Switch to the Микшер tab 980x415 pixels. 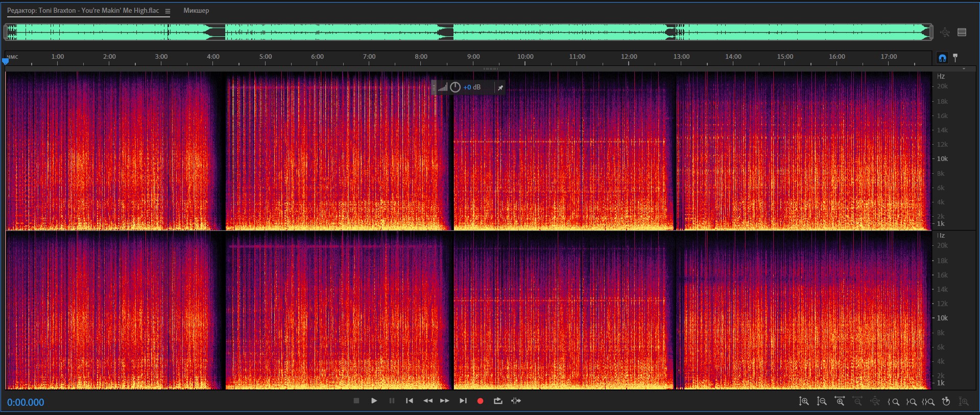(x=196, y=11)
